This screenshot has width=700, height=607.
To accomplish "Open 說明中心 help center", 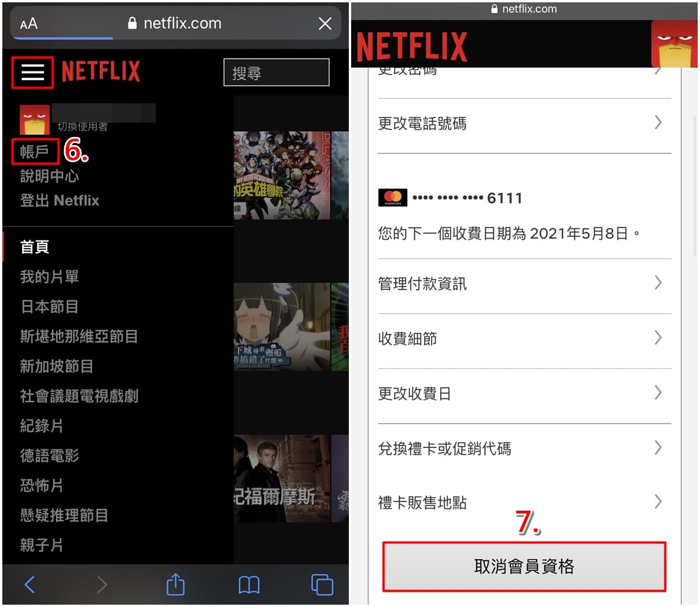I will 49,176.
